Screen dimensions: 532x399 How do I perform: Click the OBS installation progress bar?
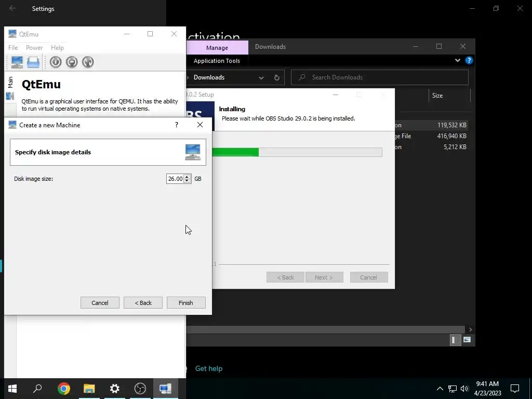click(297, 152)
